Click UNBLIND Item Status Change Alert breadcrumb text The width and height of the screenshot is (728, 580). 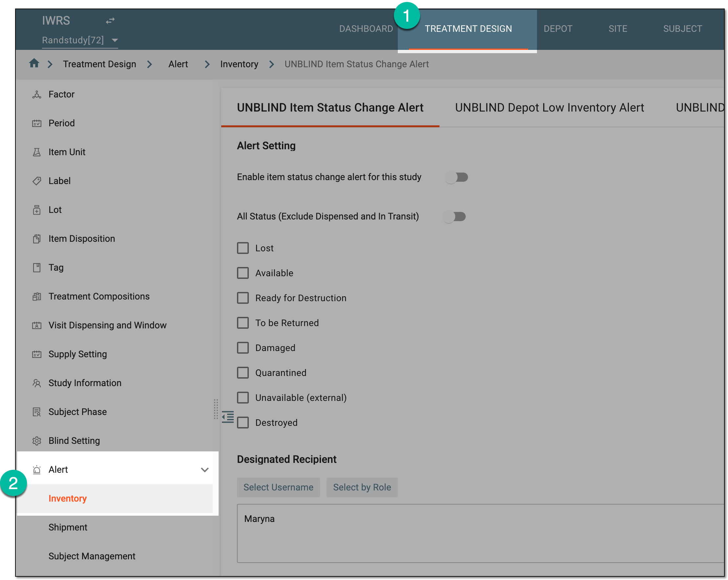356,64
